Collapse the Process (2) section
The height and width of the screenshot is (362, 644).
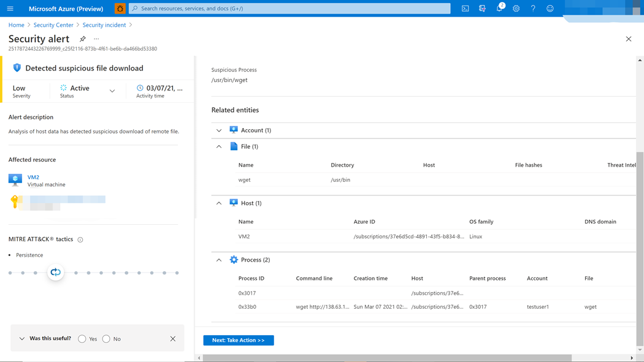pos(219,260)
